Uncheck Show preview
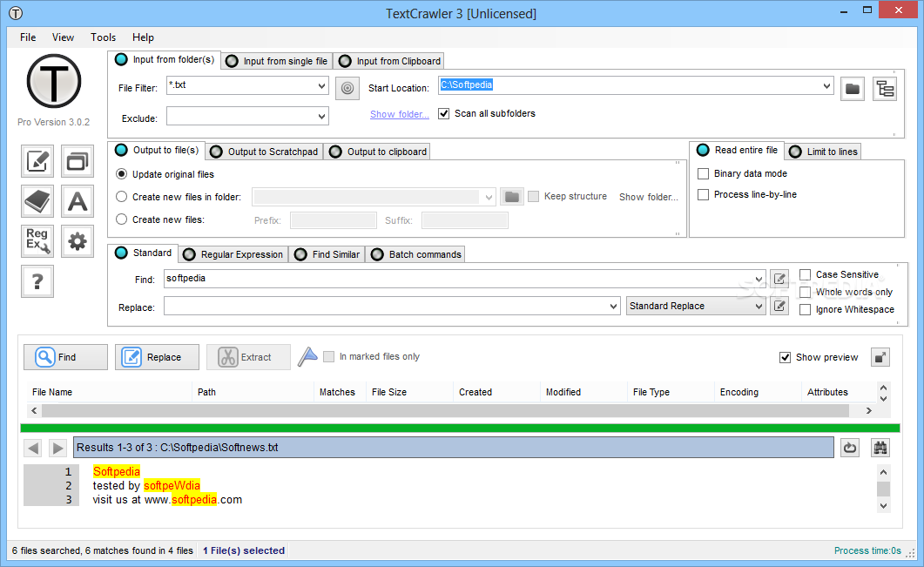 [x=785, y=357]
